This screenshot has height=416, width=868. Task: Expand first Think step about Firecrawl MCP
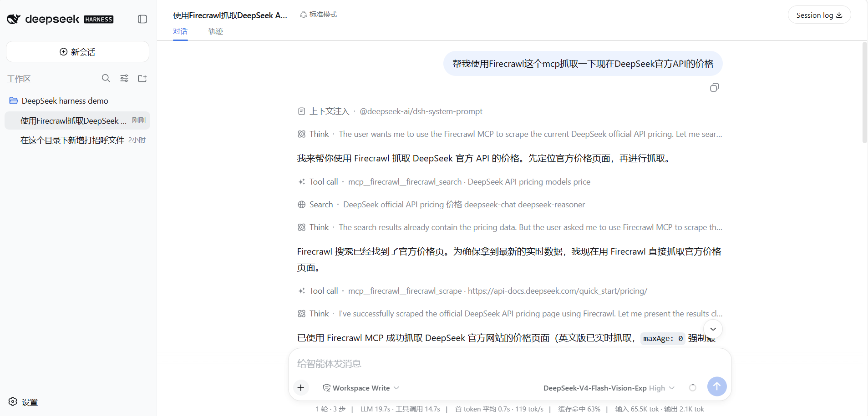pyautogui.click(x=510, y=134)
